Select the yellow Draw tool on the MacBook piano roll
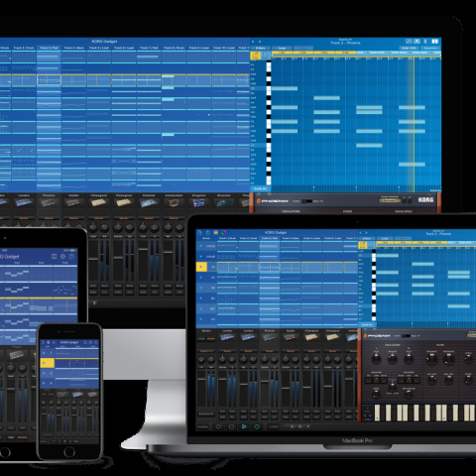Screen dimensions: 476x476 [363, 245]
